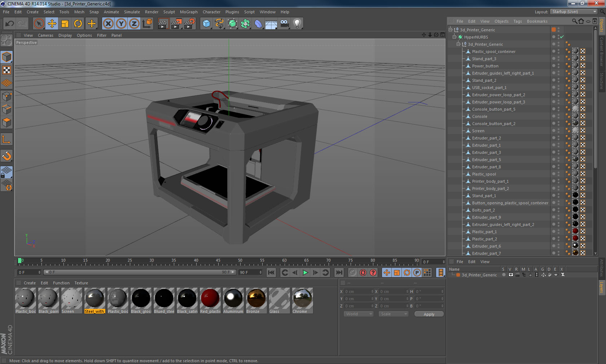Open the floor environment icon
This screenshot has width=606, height=364.
(271, 24)
